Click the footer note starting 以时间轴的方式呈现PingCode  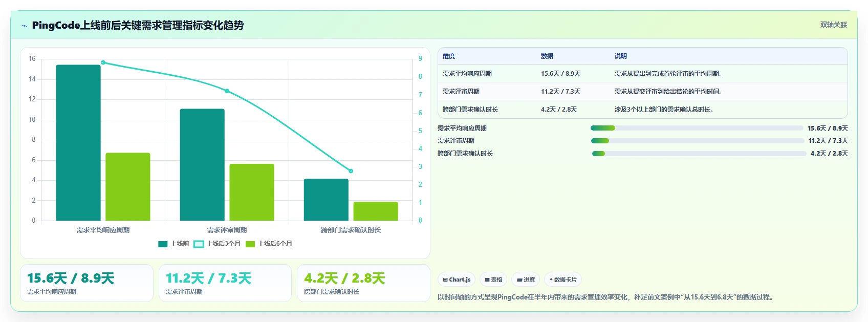pyautogui.click(x=606, y=297)
